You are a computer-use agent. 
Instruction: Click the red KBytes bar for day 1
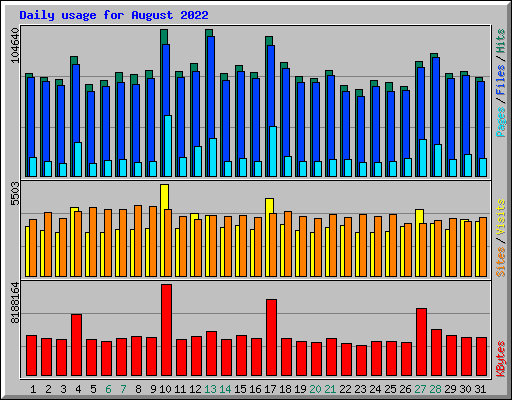click(x=31, y=356)
